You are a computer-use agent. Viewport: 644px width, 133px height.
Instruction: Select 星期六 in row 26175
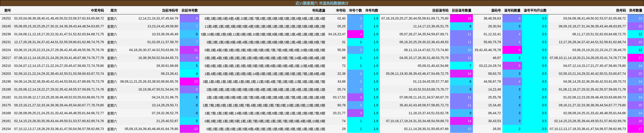tap(112, 105)
